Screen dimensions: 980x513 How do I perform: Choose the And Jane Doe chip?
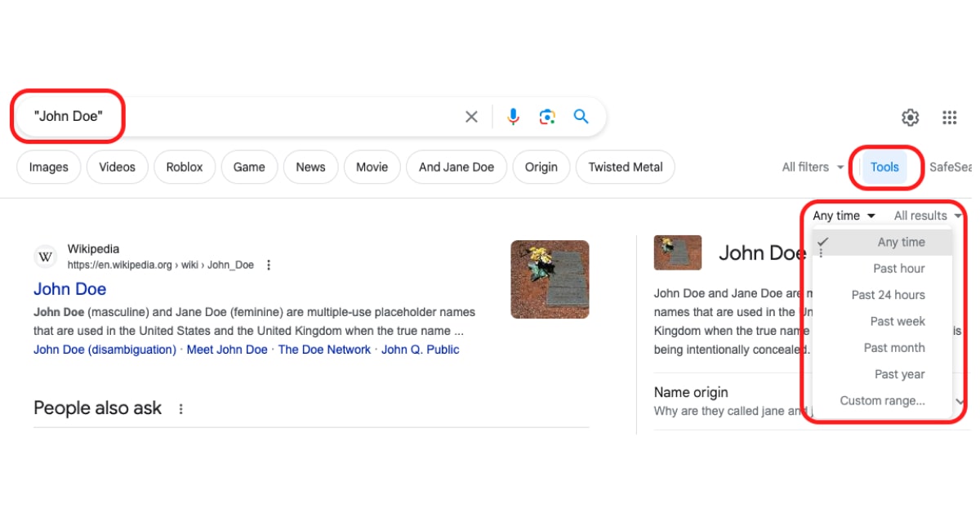(x=457, y=167)
